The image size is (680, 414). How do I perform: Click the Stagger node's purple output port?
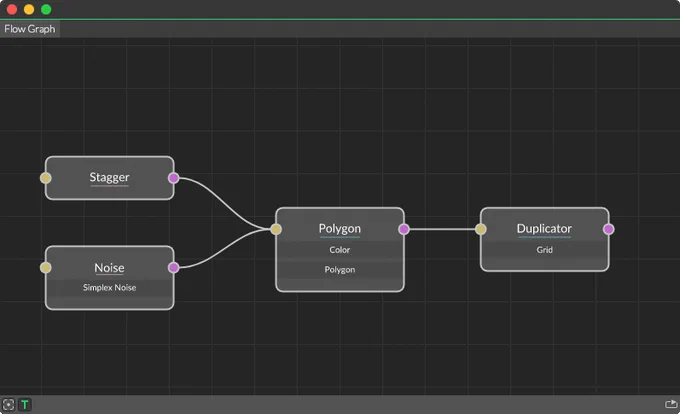173,178
